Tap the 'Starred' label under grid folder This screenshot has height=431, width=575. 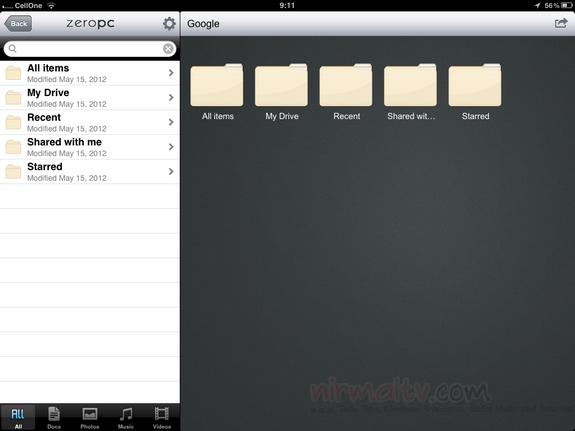click(x=475, y=116)
